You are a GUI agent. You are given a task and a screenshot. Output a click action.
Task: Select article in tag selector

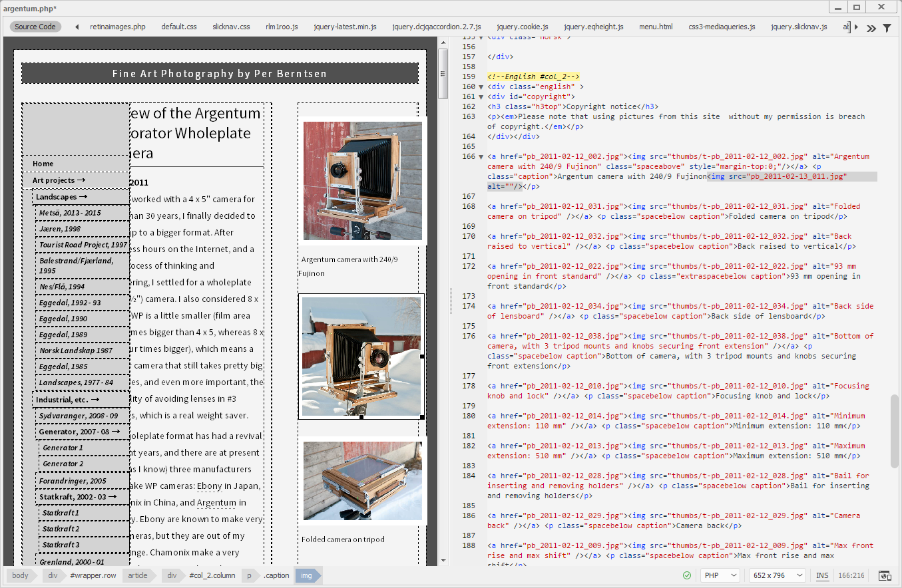[138, 575]
